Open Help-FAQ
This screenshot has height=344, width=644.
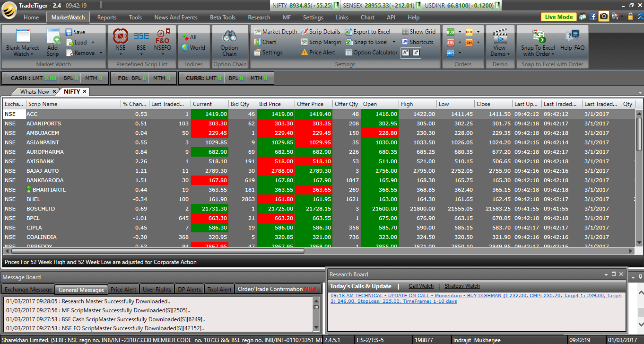tap(572, 40)
